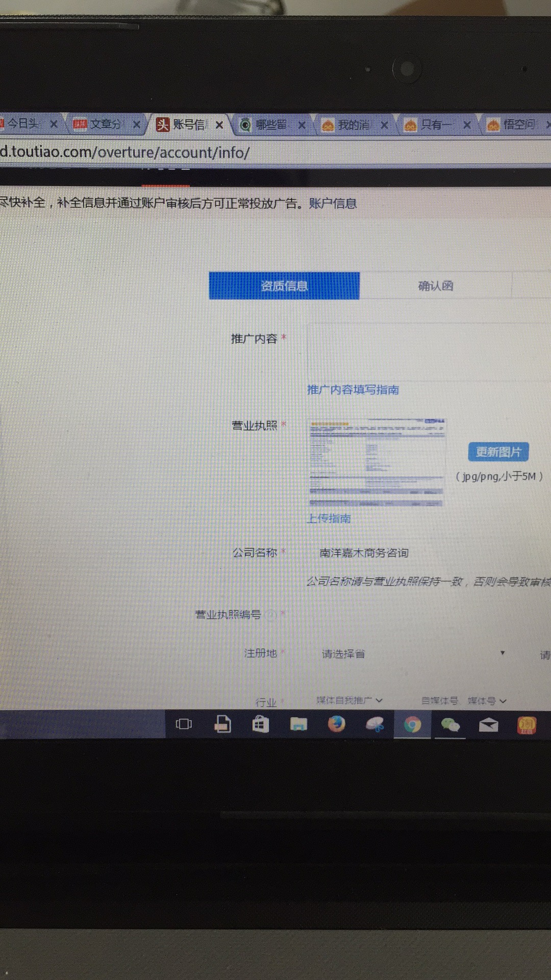This screenshot has height=980, width=551.
Task: Click the Chrome taskbar icon
Action: coord(412,725)
